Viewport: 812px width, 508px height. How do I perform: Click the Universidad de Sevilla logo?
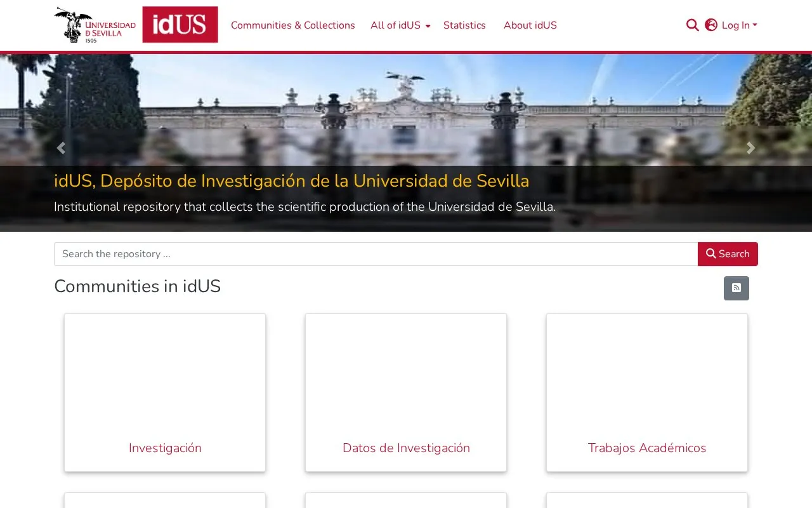(95, 25)
